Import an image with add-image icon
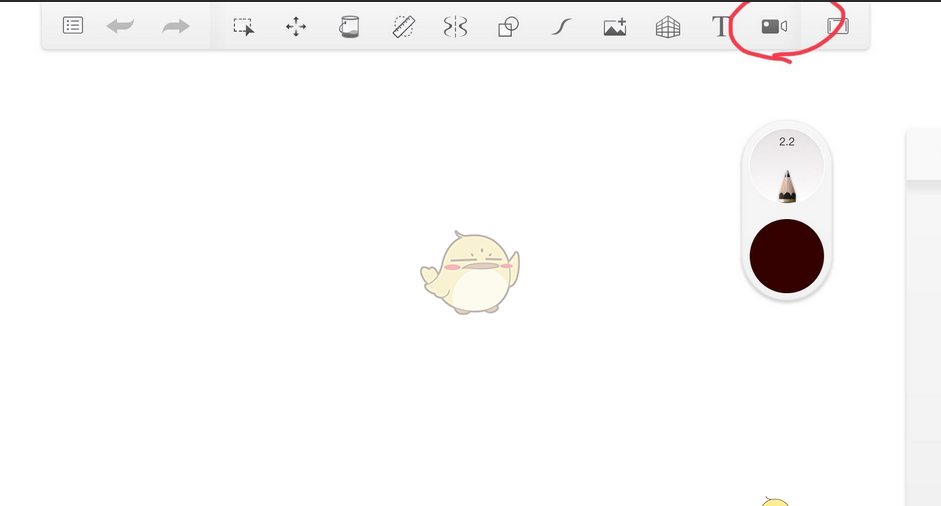The width and height of the screenshot is (941, 506). click(x=615, y=27)
